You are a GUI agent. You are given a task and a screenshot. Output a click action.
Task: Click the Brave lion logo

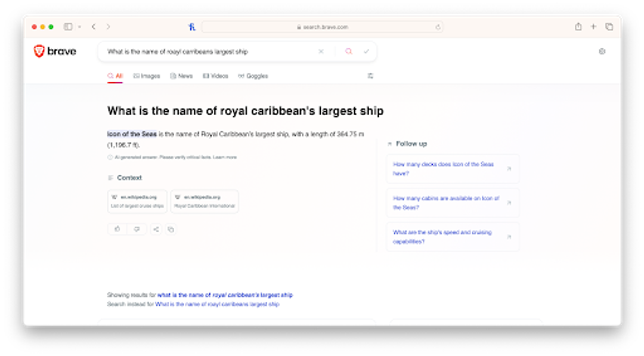coord(39,51)
